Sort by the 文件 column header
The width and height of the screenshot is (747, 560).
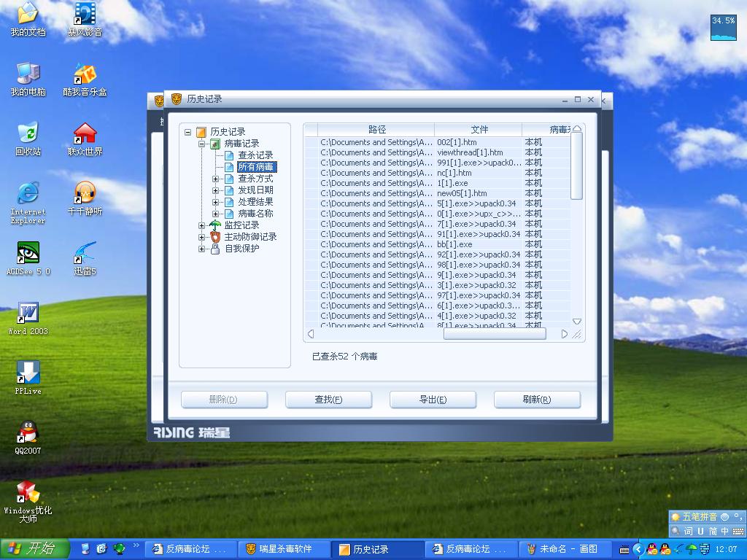(478, 130)
